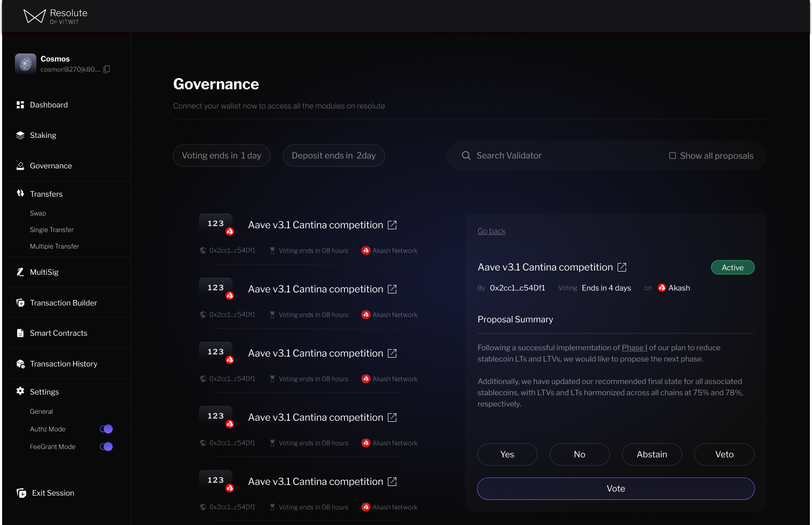The image size is (812, 525).
Task: Click the 123 badge of first proposal
Action: tap(216, 223)
